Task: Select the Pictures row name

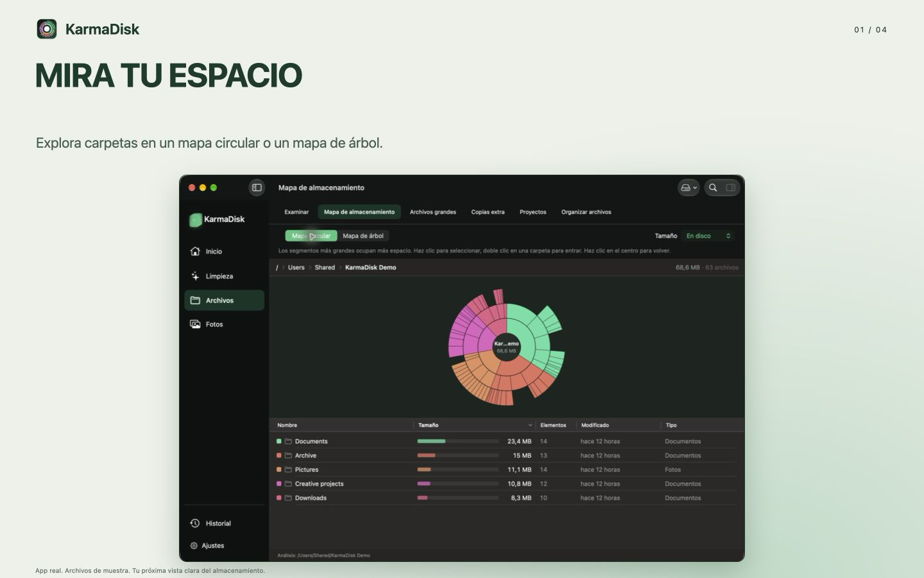Action: coord(307,470)
